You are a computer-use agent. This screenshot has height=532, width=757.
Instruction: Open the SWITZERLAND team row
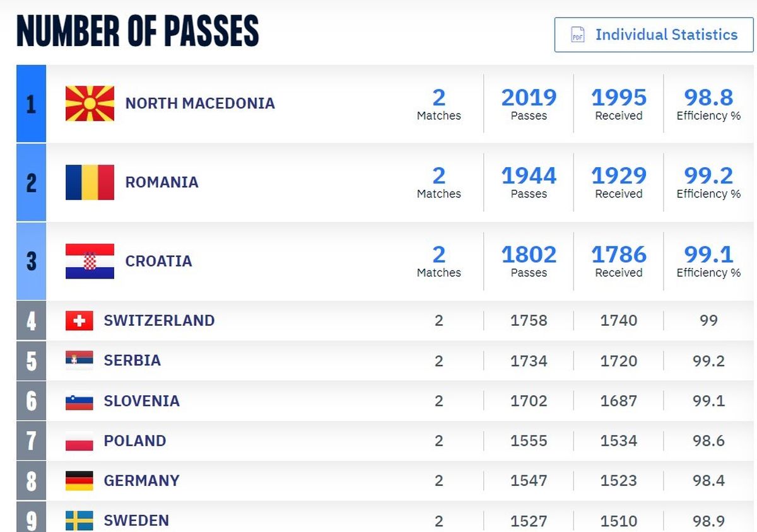[x=385, y=321]
